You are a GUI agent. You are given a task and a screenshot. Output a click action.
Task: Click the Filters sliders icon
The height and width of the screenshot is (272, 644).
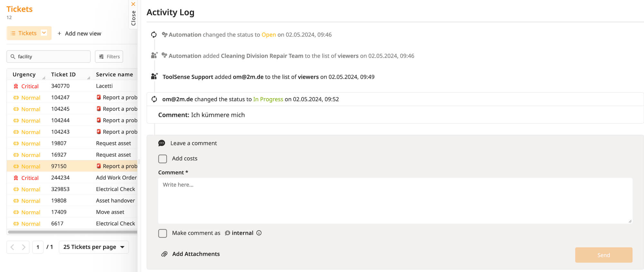[x=101, y=57]
